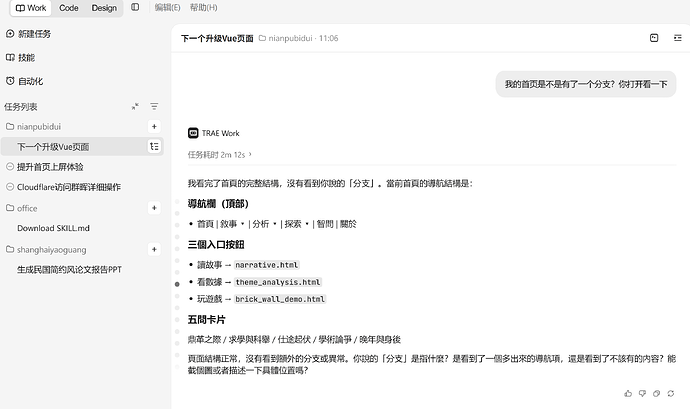Open the Download SKILL.md task
The image size is (690, 409).
tap(53, 228)
